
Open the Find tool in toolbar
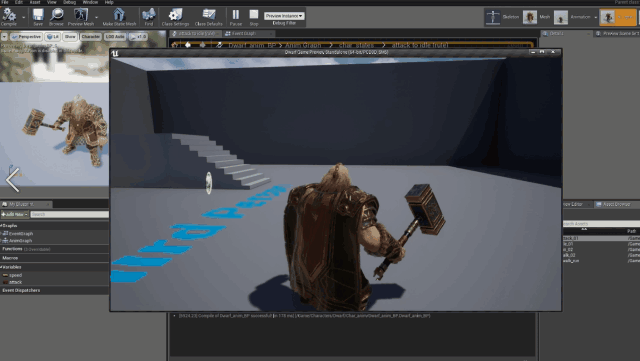[149, 17]
